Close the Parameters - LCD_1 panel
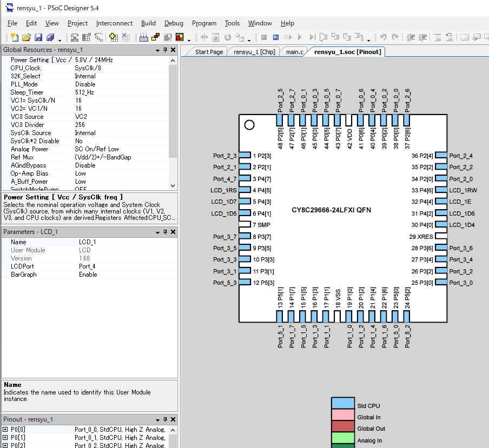Screen dimensions: 489x448 coord(173,232)
